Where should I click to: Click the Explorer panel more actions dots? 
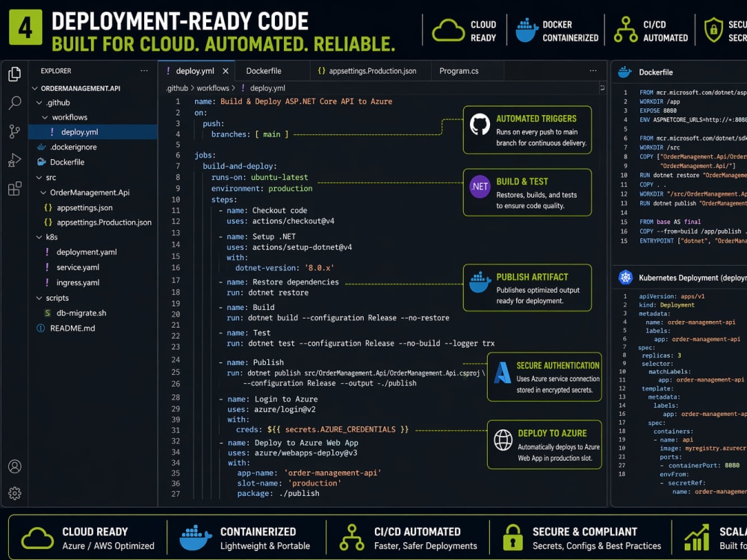[144, 71]
